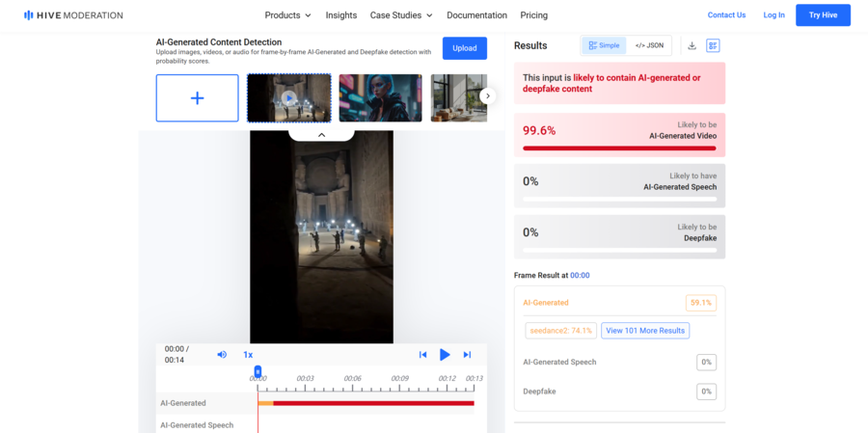The image size is (868, 433).
Task: Select the temple video thumbnail
Action: [x=289, y=98]
